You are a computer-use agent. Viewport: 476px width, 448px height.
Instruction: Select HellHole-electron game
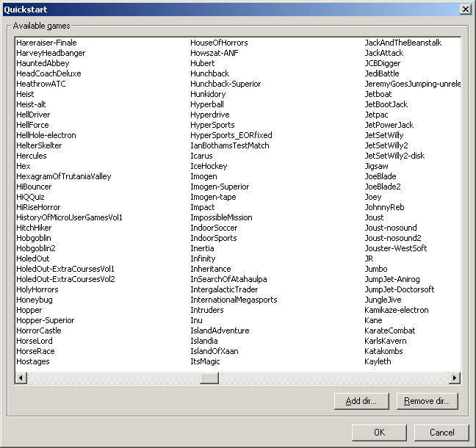(46, 135)
